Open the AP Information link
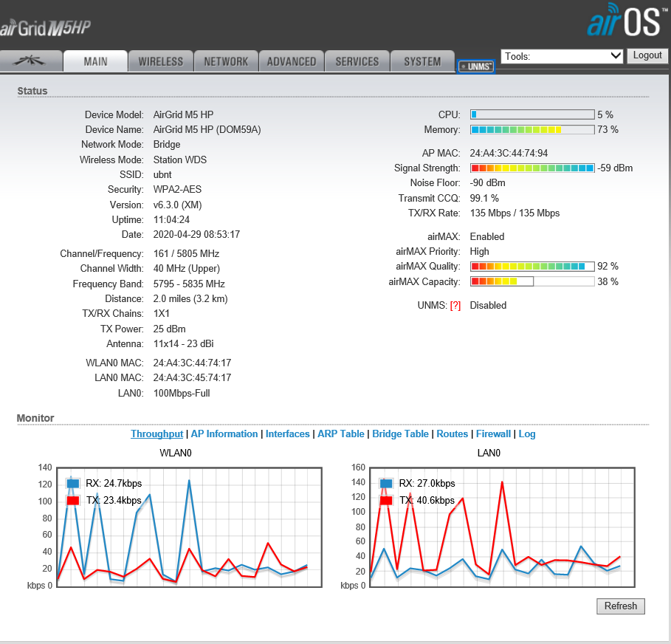This screenshot has height=644, width=671. click(x=224, y=434)
